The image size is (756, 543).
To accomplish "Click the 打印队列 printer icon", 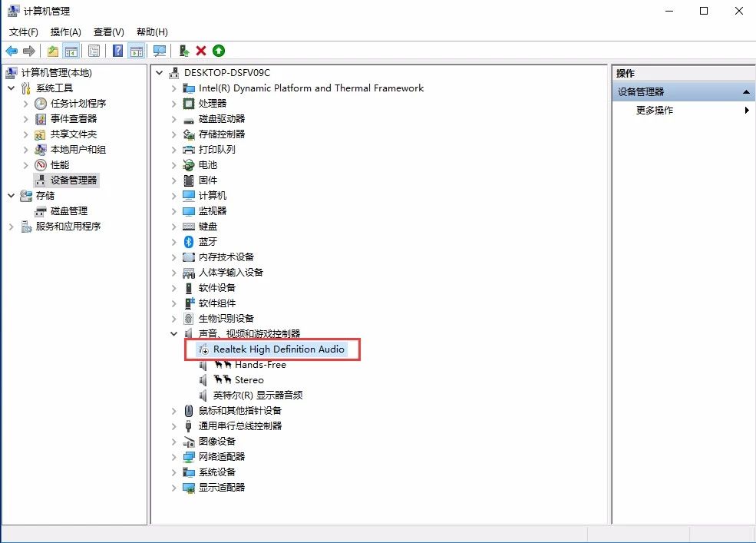I will (x=189, y=150).
